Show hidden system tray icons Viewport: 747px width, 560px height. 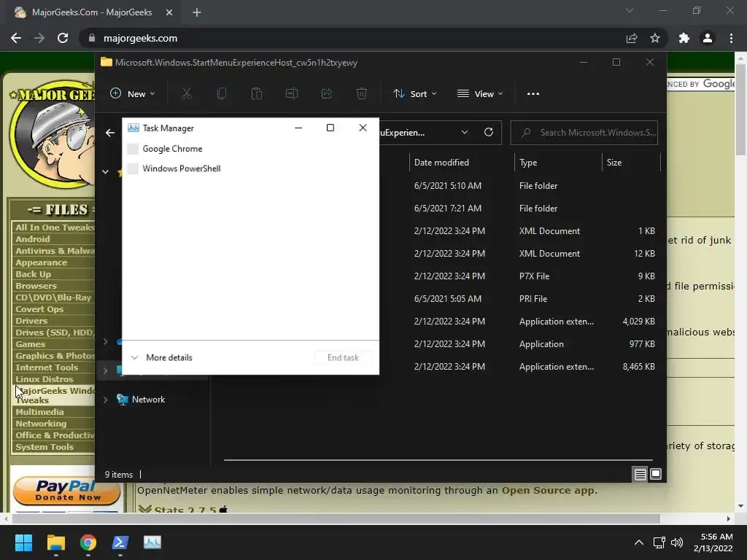coord(639,542)
